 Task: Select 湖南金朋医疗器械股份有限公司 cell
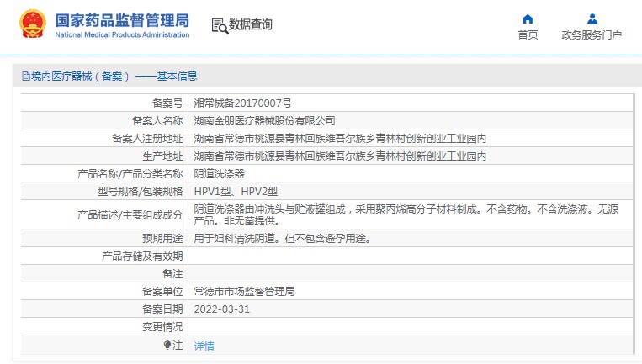point(264,121)
